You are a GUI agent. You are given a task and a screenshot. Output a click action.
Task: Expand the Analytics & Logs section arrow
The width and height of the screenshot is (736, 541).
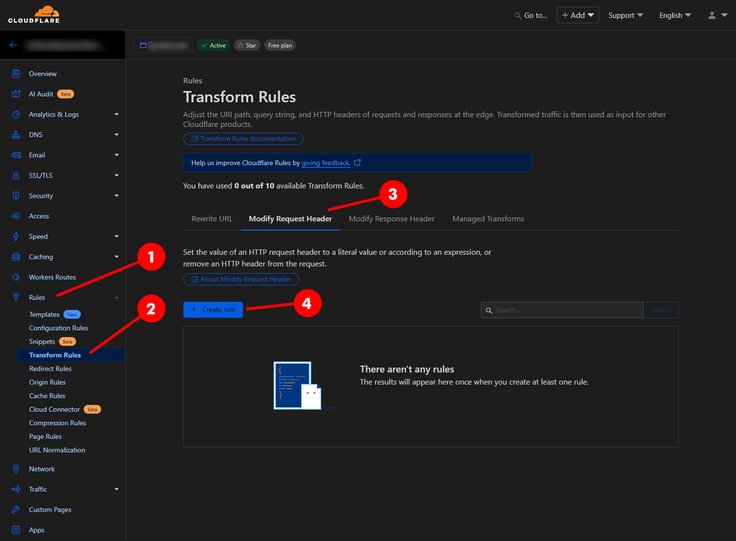pyautogui.click(x=116, y=114)
